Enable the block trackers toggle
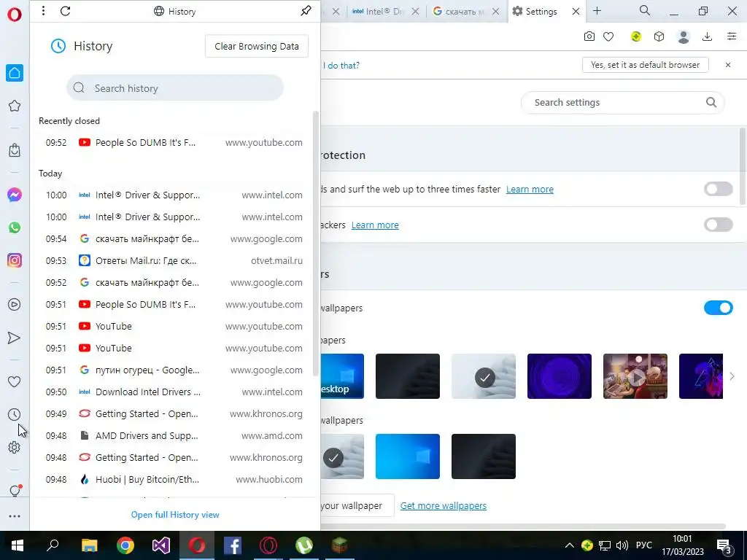Viewport: 747px width, 560px height. tap(719, 225)
